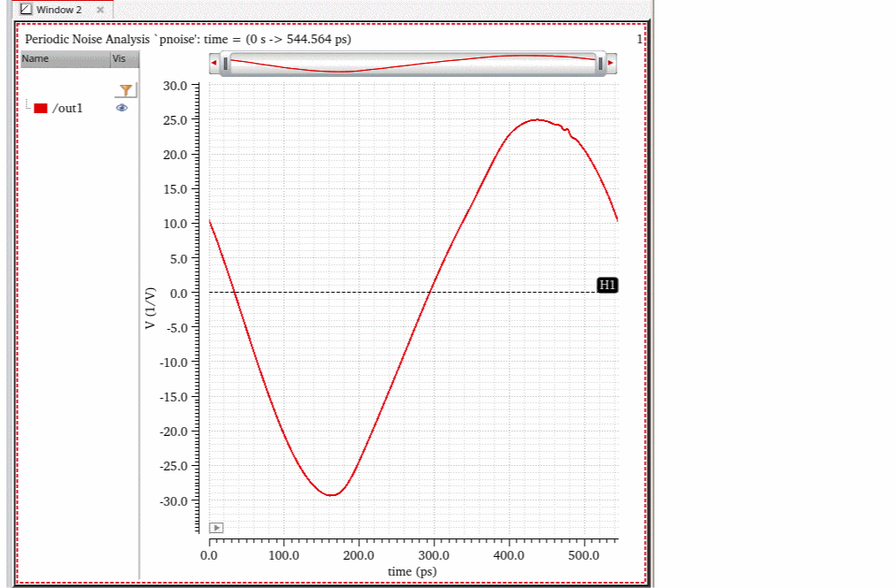Screen dimensions: 896x588
Task: Select the /out1 trace name
Action: pos(67,108)
